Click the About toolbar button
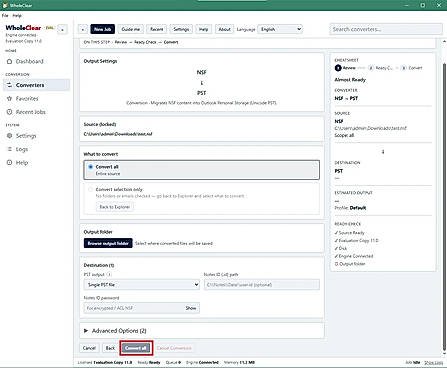The image size is (447, 368). (x=224, y=29)
